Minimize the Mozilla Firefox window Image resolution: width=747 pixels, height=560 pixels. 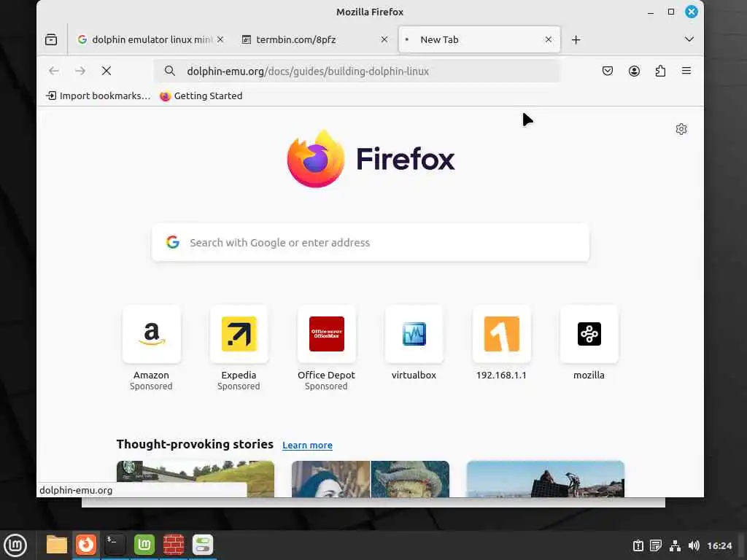(x=650, y=12)
